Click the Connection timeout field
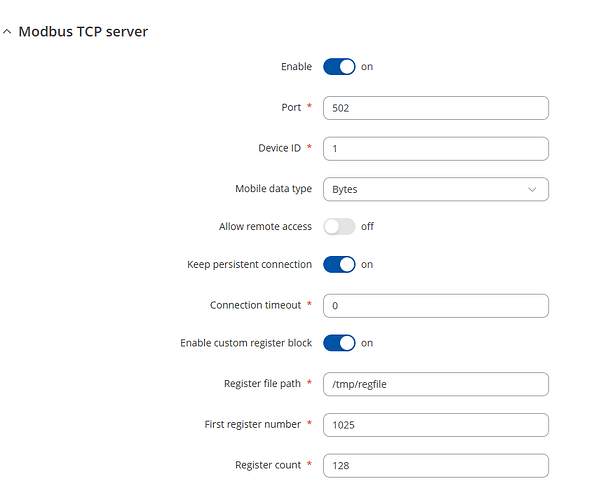This screenshot has width=607, height=500. pos(435,305)
